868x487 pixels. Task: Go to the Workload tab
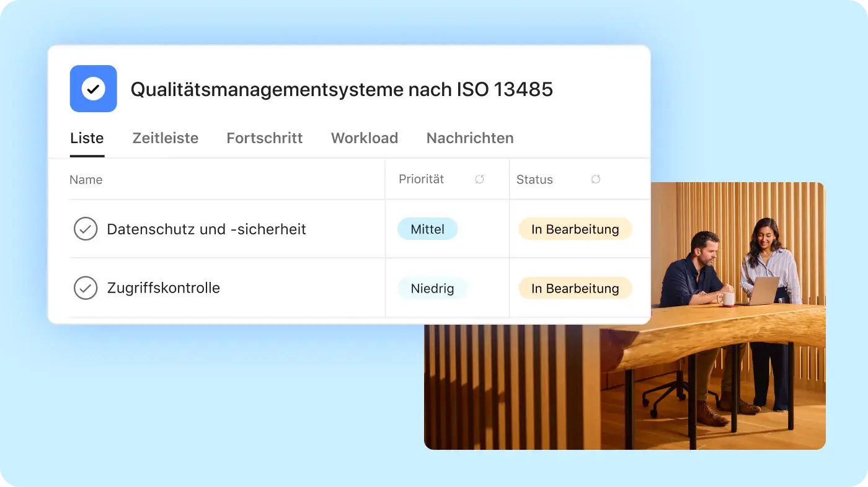point(365,138)
